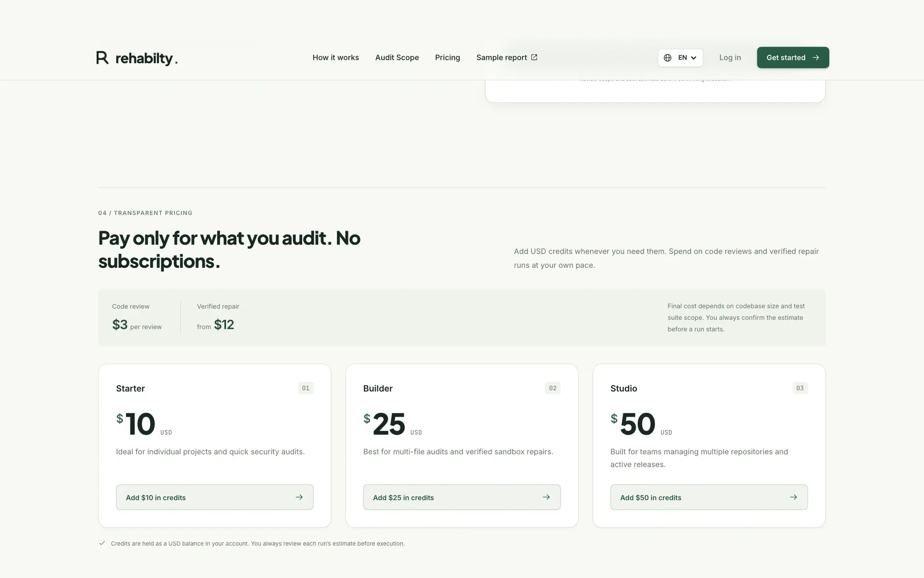Select the Starter plan title

130,388
